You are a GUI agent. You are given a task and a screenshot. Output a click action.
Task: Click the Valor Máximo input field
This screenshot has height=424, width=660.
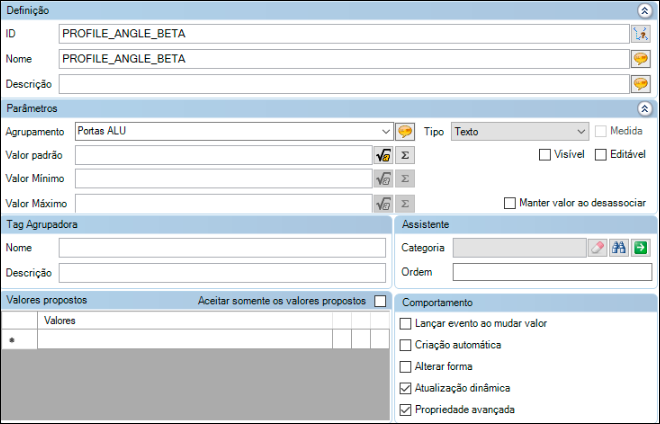[224, 204]
